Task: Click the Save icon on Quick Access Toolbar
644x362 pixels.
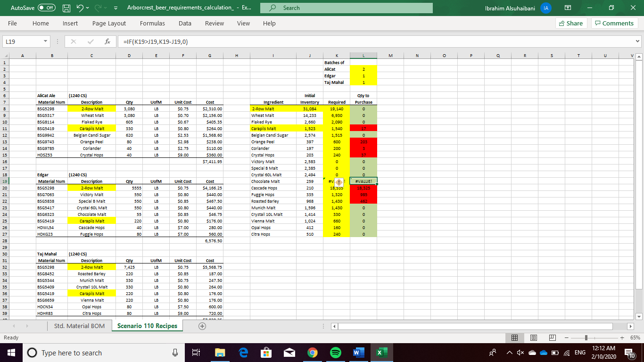Action: tap(66, 8)
